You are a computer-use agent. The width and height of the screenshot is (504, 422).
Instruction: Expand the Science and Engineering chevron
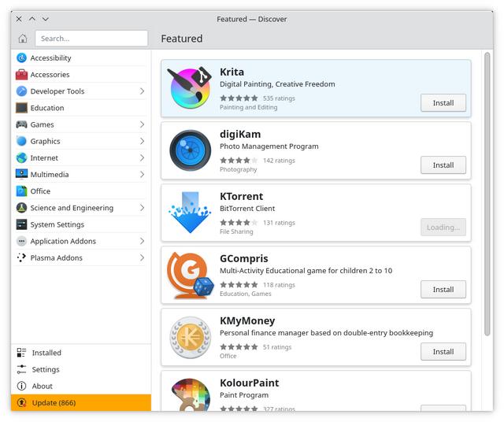[142, 208]
